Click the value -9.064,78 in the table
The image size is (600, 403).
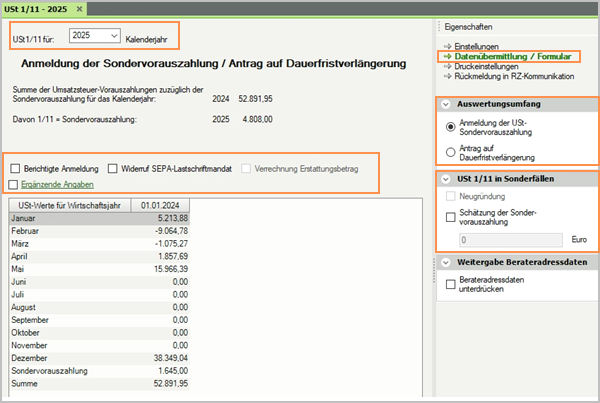point(171,231)
